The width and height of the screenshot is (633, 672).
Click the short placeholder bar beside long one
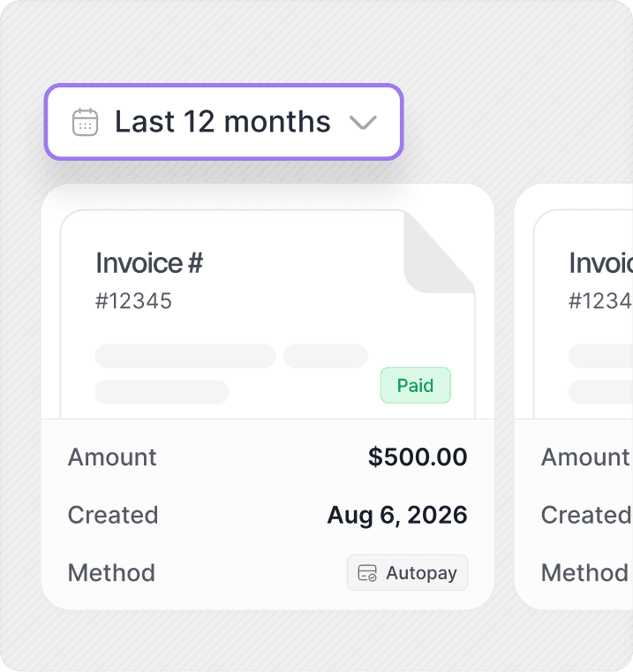tap(326, 356)
